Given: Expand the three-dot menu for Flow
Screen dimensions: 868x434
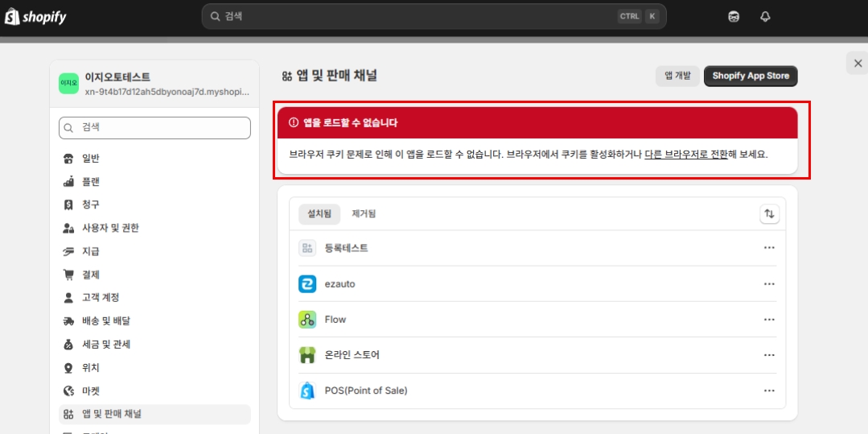Looking at the screenshot, I should 769,320.
